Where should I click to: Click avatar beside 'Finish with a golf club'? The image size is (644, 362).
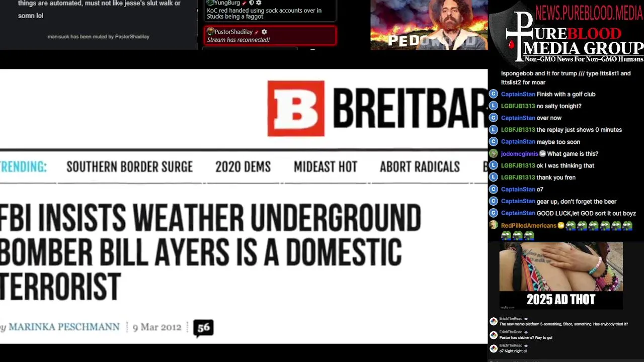coord(493,94)
